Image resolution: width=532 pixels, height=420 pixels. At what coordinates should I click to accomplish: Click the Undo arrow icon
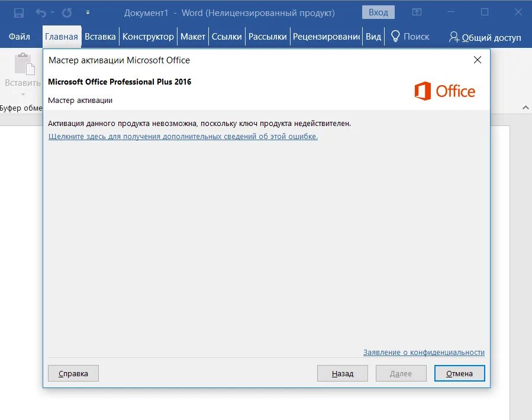41,13
